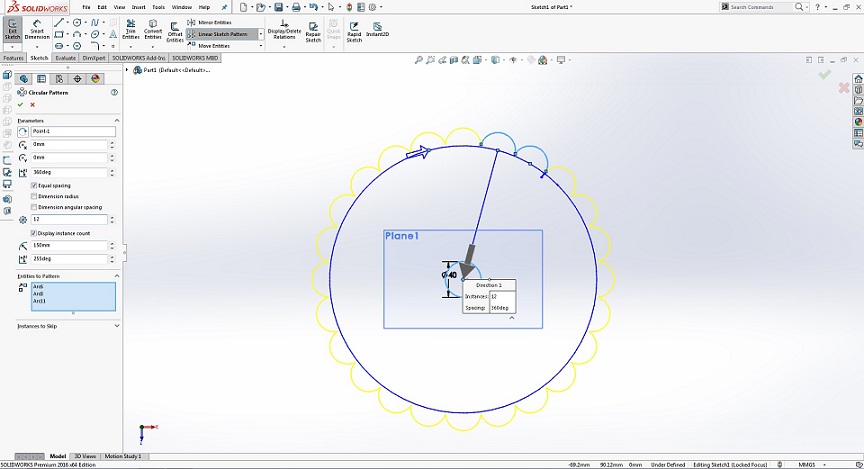Screen dimensions: 864x469
Task: Open the Move Entities dropdown arrow
Action: pos(261,46)
